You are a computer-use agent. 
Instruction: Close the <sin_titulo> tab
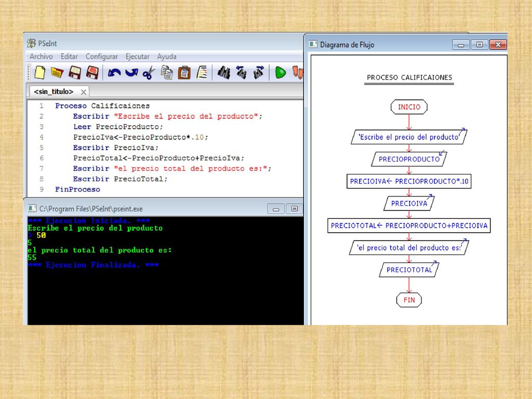point(83,92)
